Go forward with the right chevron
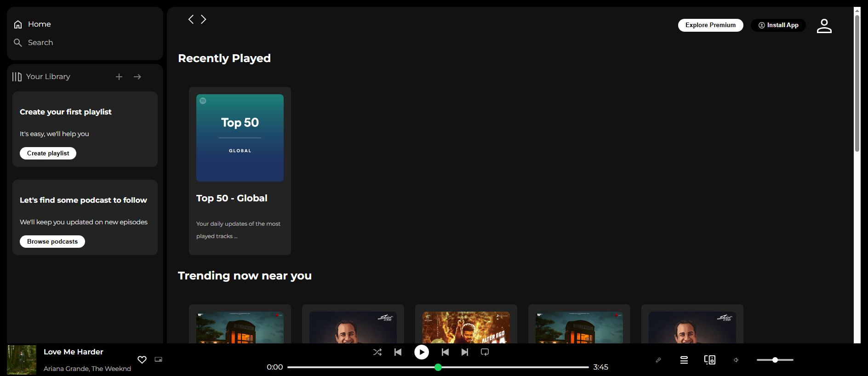Viewport: 868px width, 376px height. pyautogui.click(x=203, y=19)
